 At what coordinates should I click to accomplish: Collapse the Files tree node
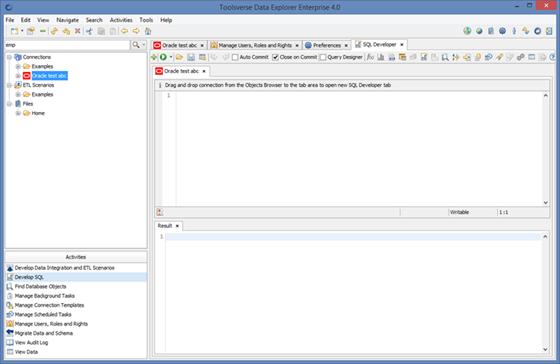point(10,104)
